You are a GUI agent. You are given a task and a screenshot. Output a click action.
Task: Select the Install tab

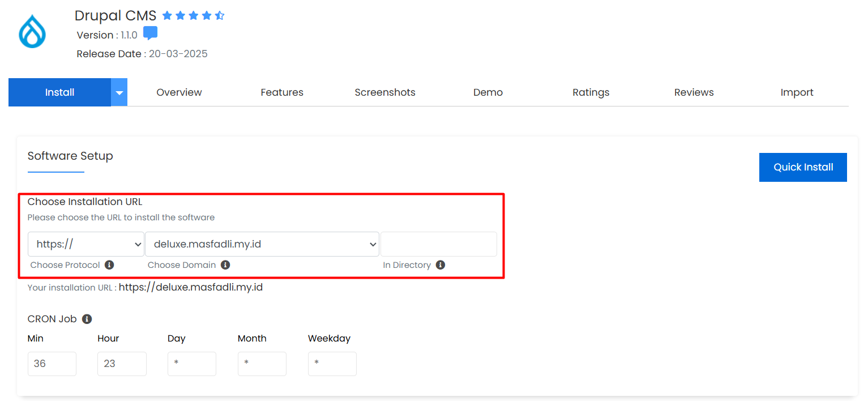tap(59, 92)
